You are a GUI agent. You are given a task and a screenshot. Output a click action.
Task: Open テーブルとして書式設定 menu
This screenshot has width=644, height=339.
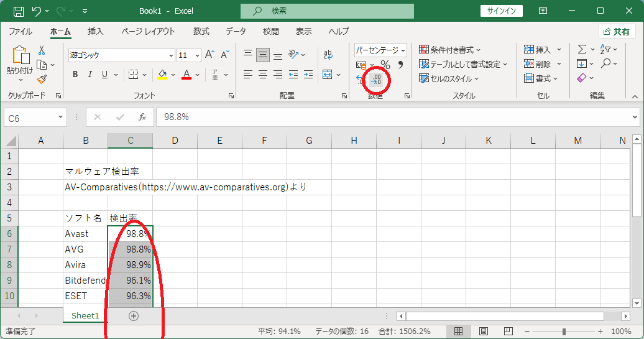point(463,64)
